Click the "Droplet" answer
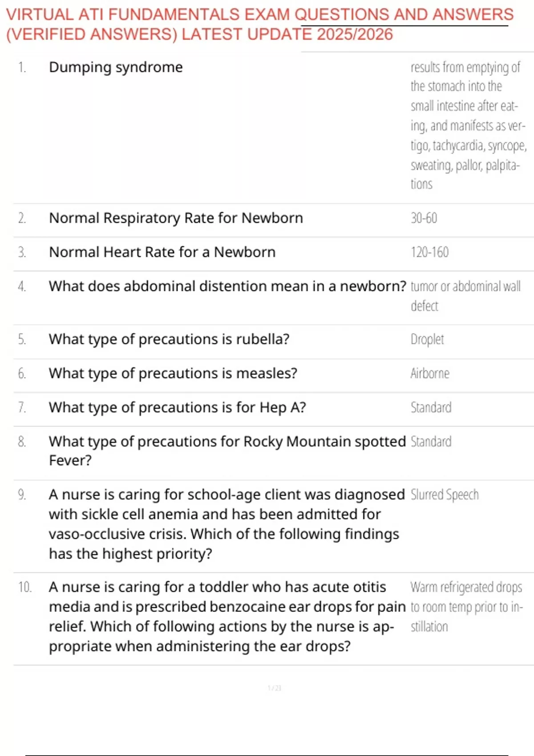 click(x=427, y=339)
